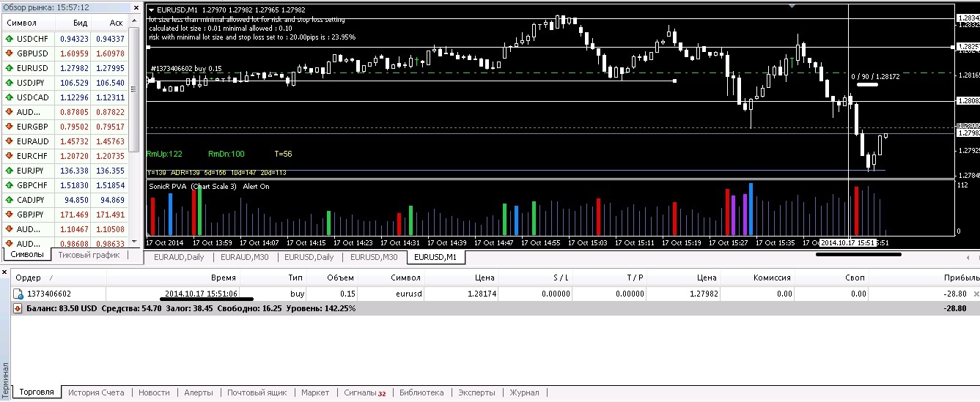980x402 pixels.
Task: Click the arrow icon next to USDCAD
Action: [x=9, y=97]
